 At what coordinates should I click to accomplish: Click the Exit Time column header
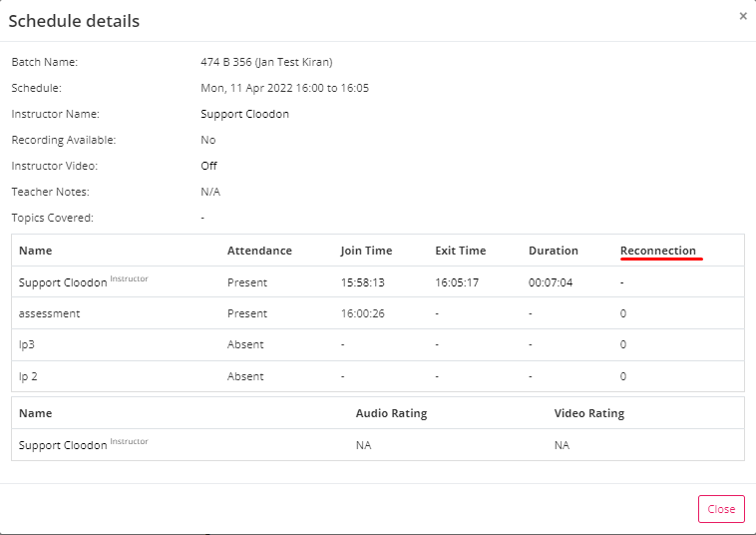tap(461, 251)
